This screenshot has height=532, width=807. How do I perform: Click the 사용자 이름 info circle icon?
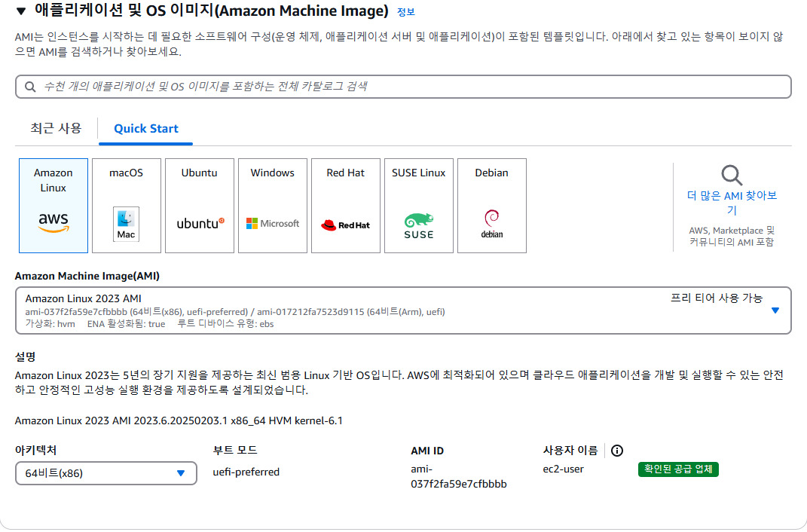point(616,451)
